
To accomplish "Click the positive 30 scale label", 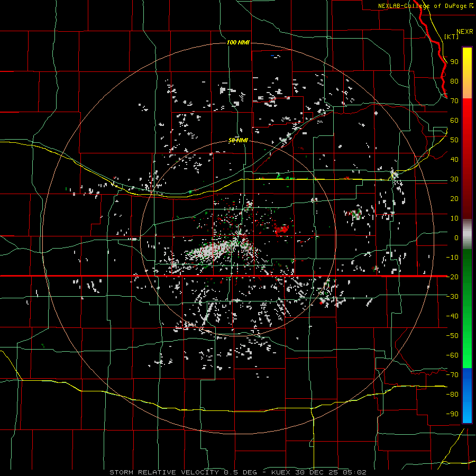I will 454,179.
